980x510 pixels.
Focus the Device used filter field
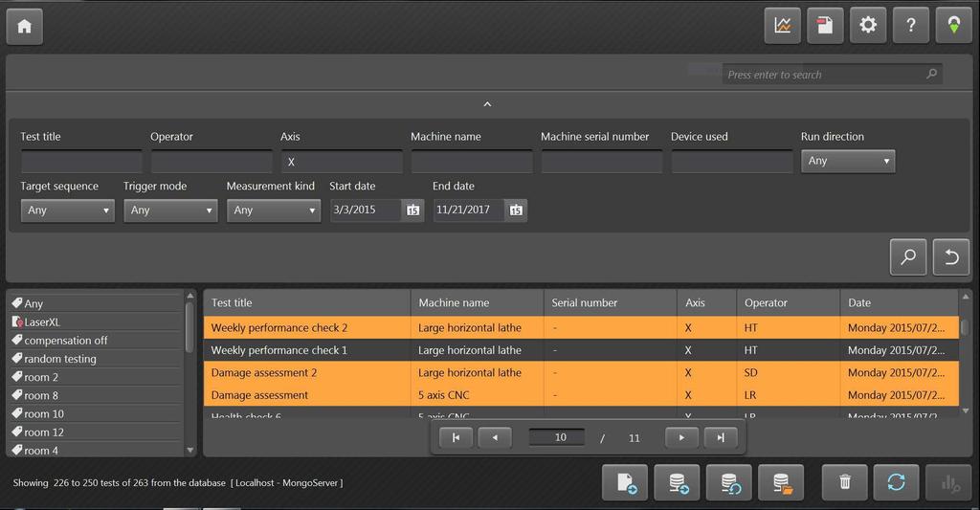732,162
